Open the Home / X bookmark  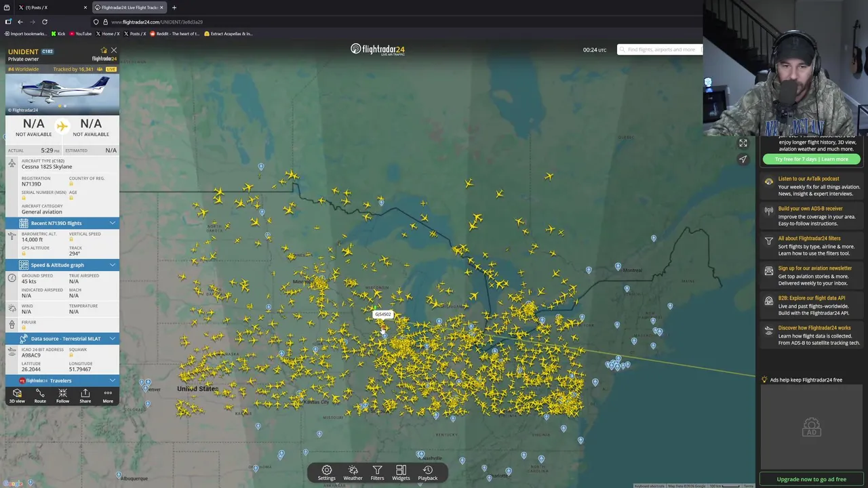click(x=108, y=33)
